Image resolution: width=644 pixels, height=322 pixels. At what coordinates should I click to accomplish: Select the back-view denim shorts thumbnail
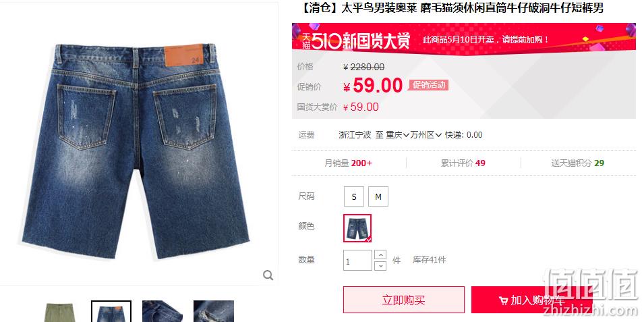point(111,312)
